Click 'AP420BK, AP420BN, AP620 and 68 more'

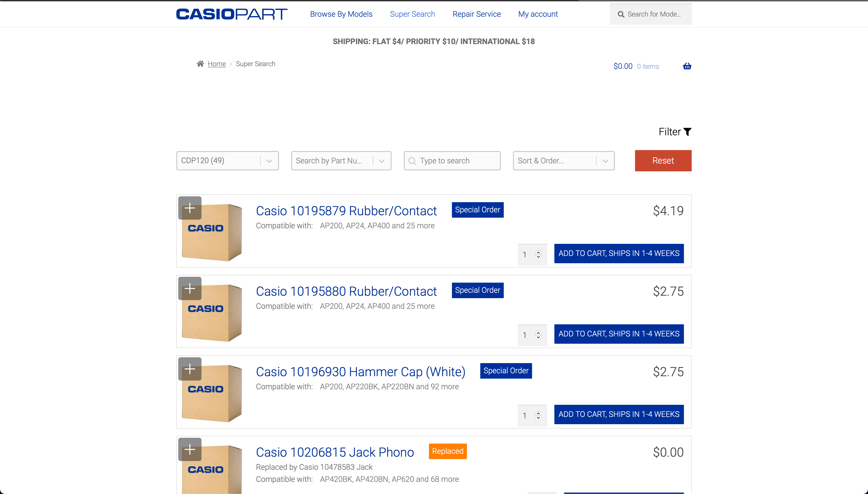(x=389, y=479)
